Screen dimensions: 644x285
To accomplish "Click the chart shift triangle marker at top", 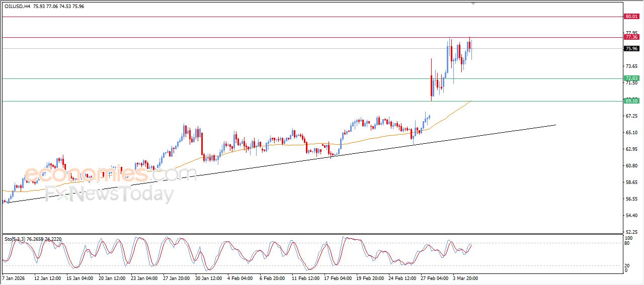I will pos(472,4).
